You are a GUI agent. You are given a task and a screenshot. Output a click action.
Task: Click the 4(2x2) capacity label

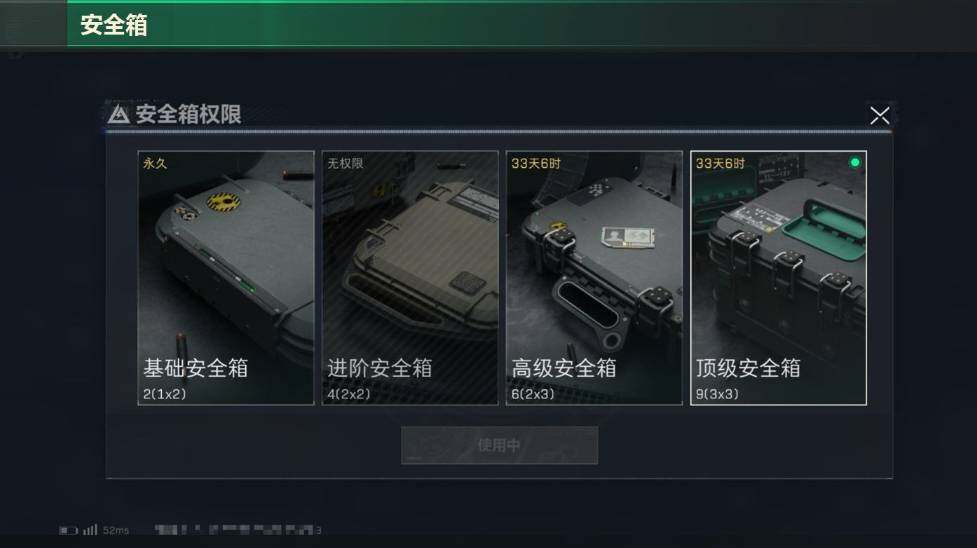click(x=349, y=394)
